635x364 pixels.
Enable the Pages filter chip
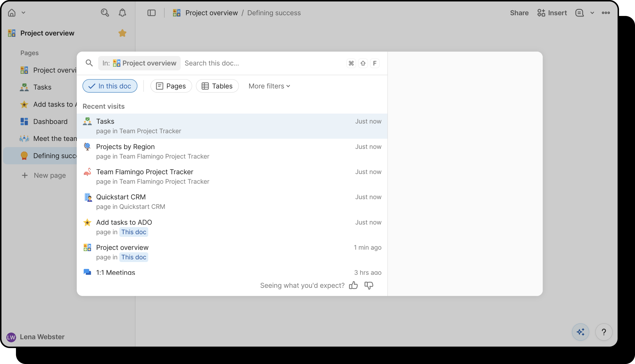click(x=171, y=86)
